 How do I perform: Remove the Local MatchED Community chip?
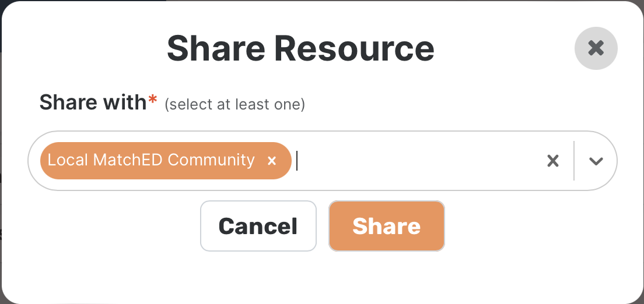[x=271, y=161]
